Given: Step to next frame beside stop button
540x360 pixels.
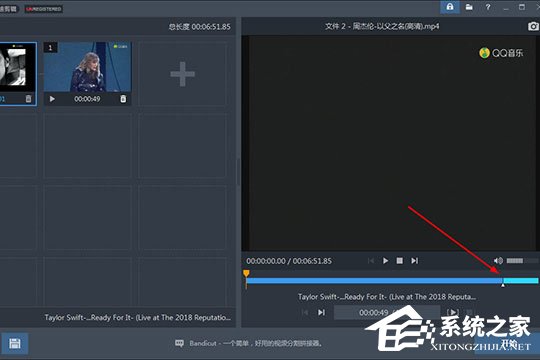Looking at the screenshot, I should (414, 261).
